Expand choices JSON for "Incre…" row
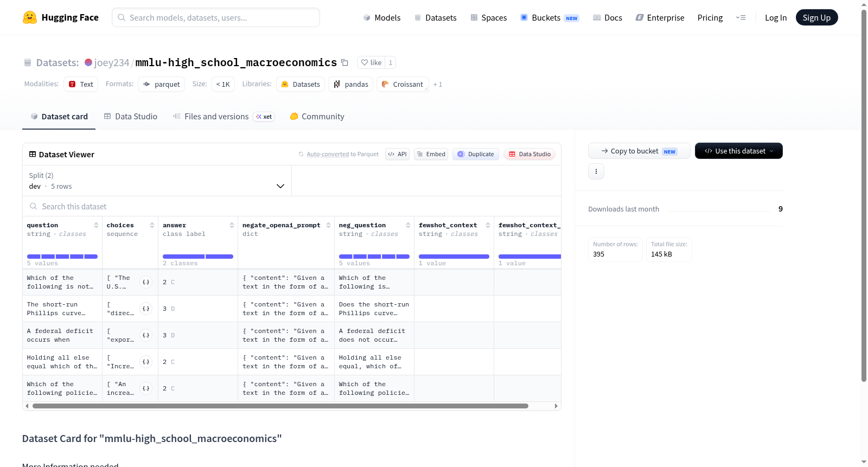 pyautogui.click(x=146, y=362)
